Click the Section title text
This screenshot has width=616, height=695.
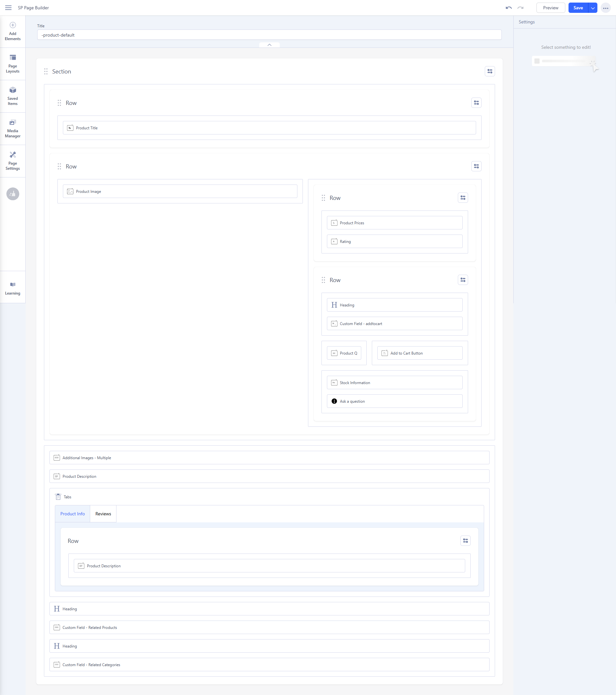coord(62,72)
